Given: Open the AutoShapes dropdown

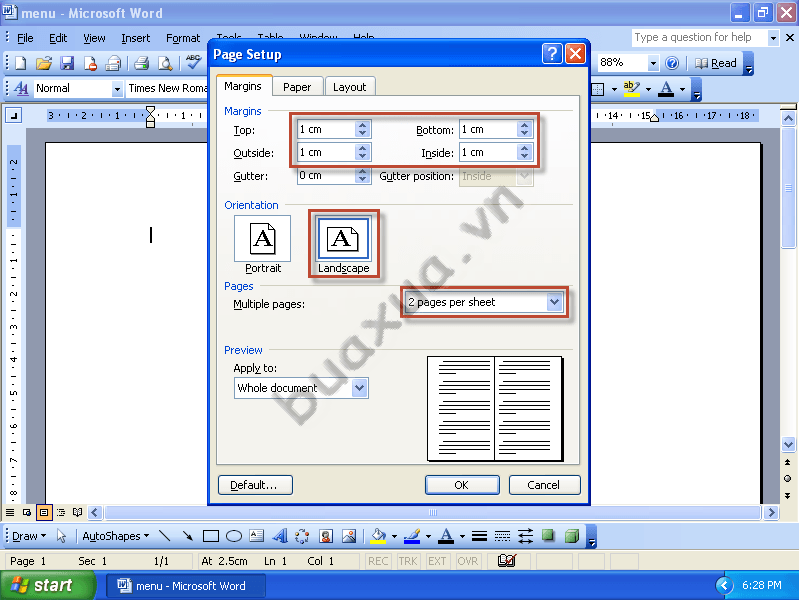Looking at the screenshot, I should pos(116,536).
